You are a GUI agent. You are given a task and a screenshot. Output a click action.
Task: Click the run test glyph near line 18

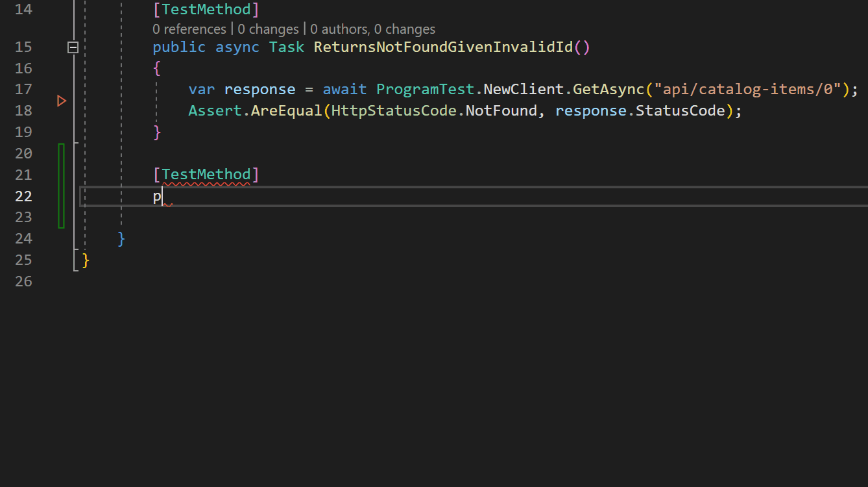[x=62, y=101]
